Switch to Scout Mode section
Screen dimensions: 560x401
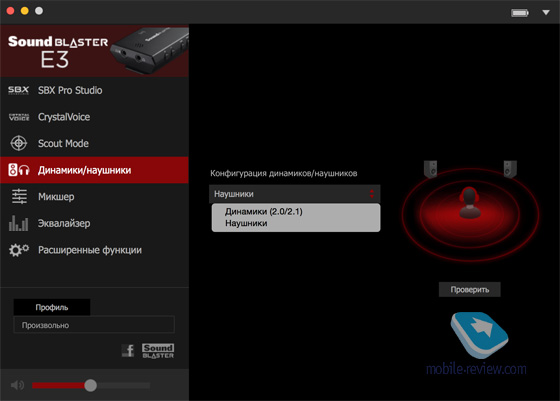94,143
